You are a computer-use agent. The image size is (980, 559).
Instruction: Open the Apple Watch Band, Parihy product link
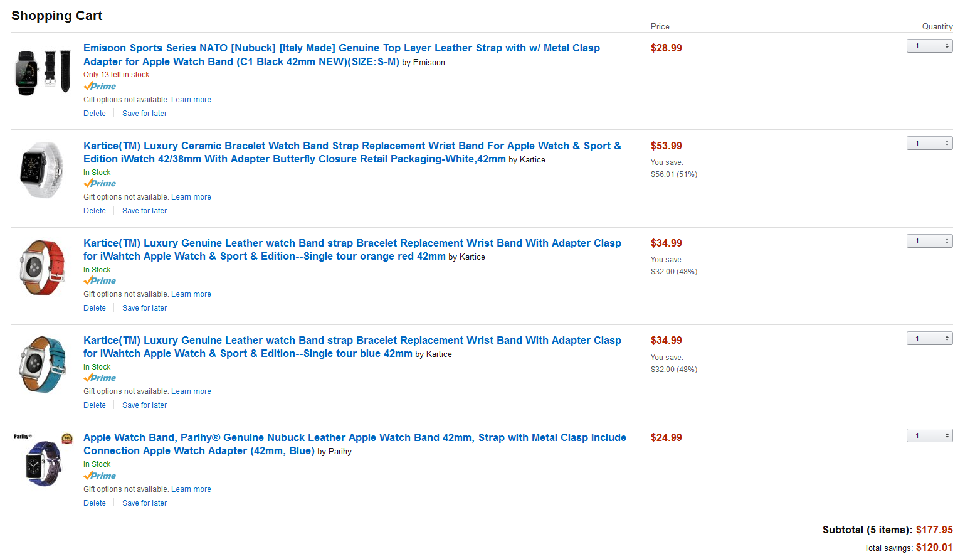point(355,444)
